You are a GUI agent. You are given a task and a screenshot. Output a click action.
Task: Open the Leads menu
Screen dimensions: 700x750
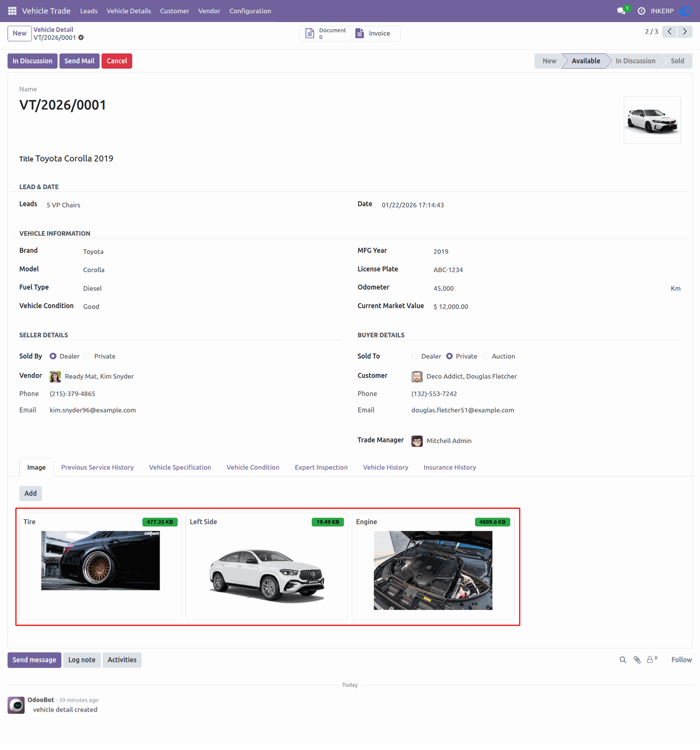point(89,11)
